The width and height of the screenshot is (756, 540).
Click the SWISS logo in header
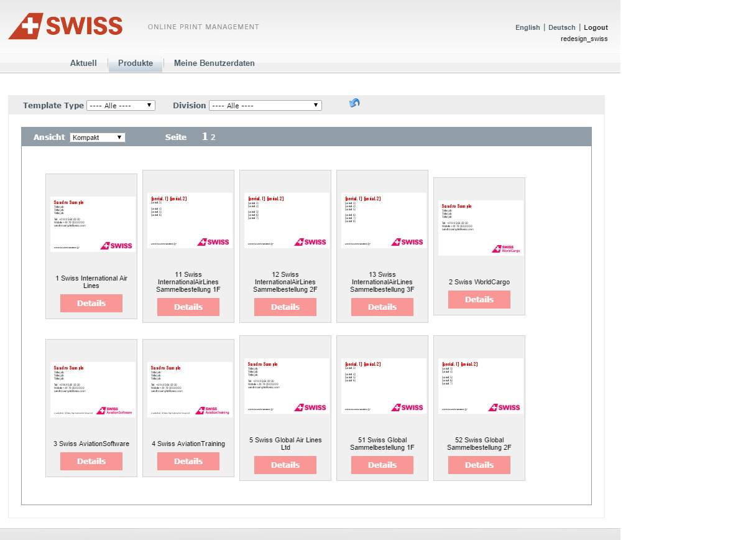65,26
